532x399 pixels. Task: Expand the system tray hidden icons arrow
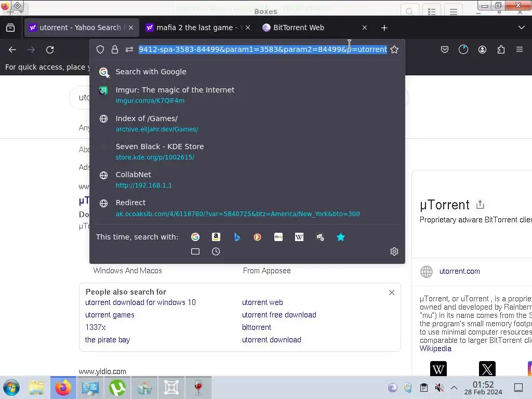454,388
